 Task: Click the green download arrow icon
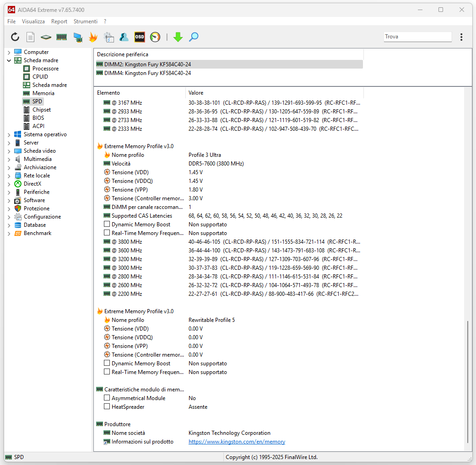(x=178, y=37)
